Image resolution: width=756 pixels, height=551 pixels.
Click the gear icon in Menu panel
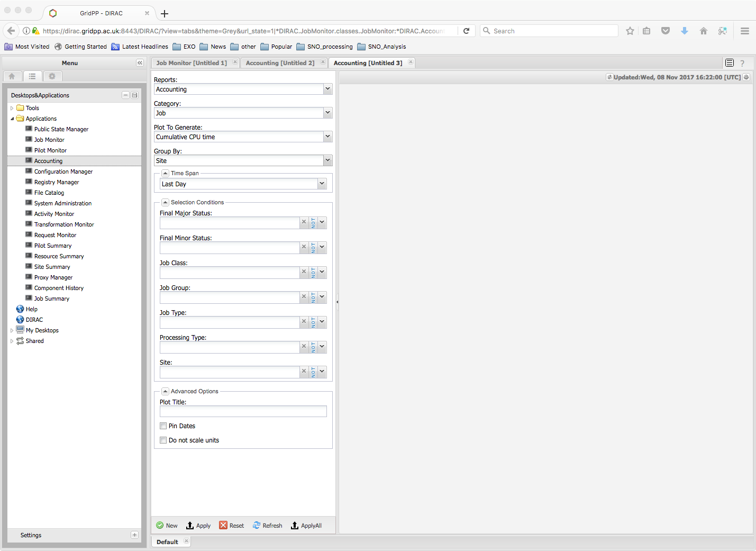(52, 76)
